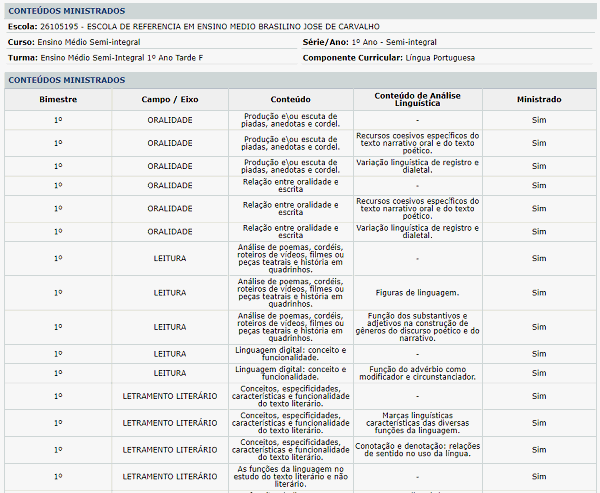Click the Bimestre column header
This screenshot has width=600, height=493.
click(57, 100)
